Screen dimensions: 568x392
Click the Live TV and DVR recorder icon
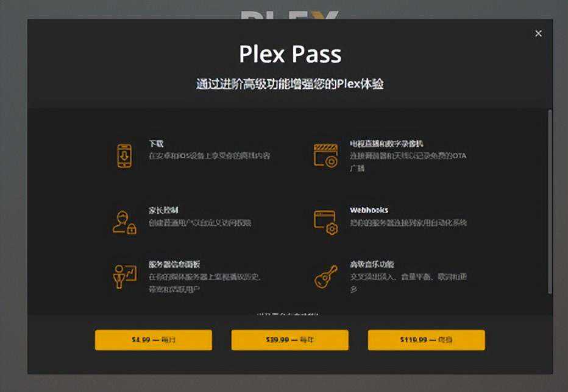[x=325, y=156]
